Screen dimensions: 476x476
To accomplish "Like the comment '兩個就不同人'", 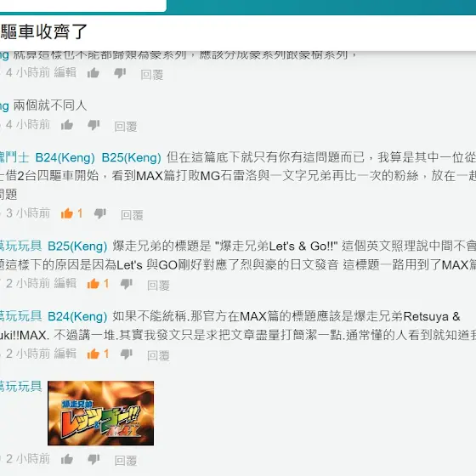I will [67, 125].
